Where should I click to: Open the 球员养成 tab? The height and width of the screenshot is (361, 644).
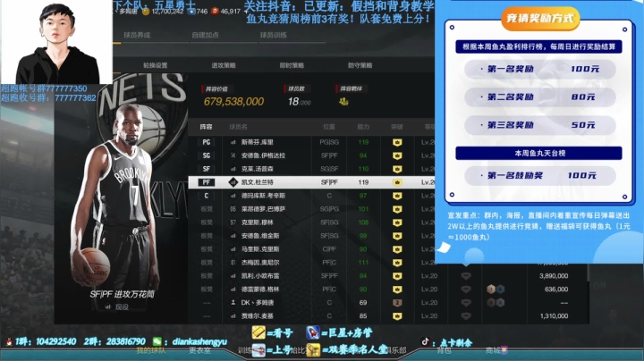[137, 35]
